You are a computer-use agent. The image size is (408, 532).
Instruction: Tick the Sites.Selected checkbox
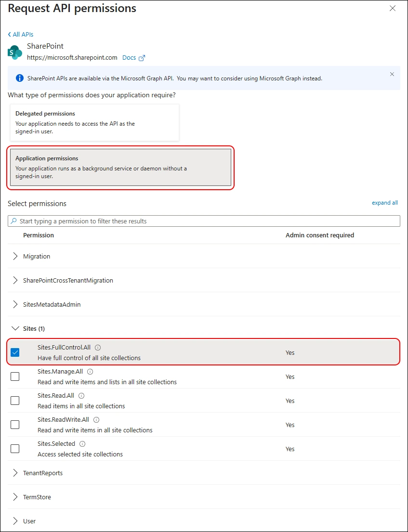click(x=15, y=449)
